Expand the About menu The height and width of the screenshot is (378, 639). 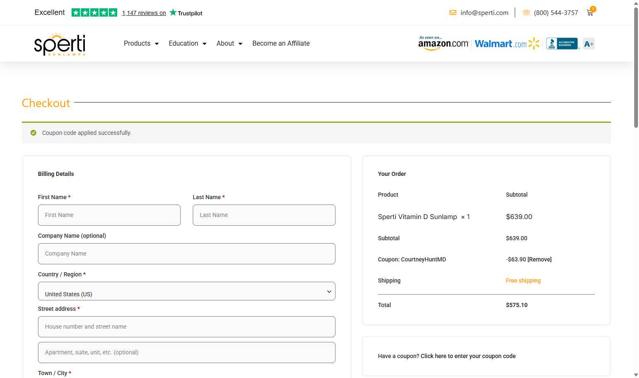(x=229, y=43)
